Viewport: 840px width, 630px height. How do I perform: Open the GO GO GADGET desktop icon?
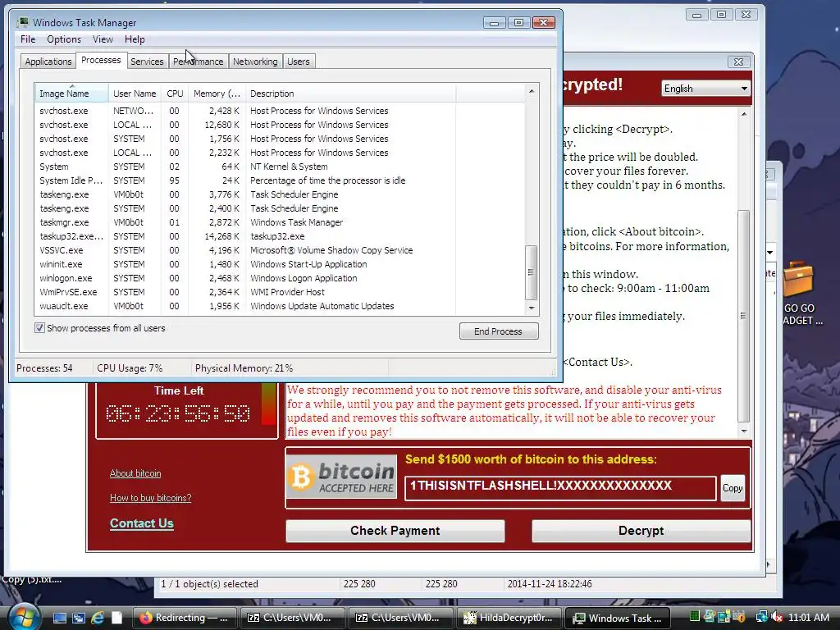(x=801, y=293)
